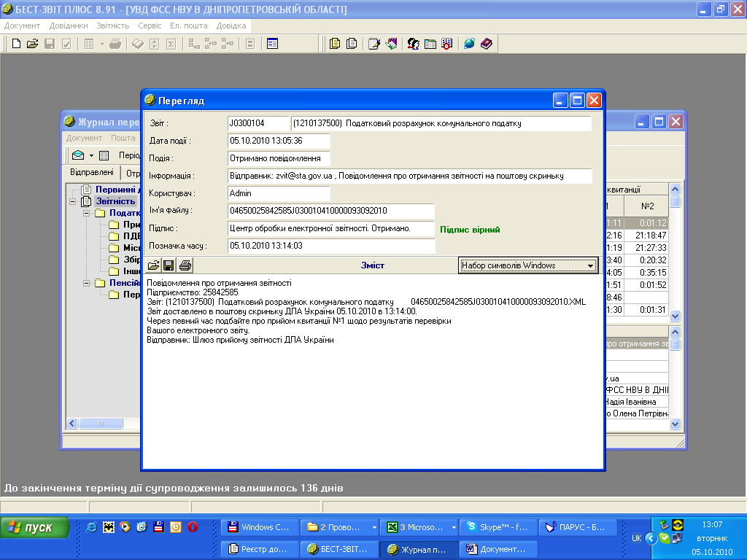Screen dimensions: 747x560
Task: Click the white copied pages toolbar icon
Action: coord(352,44)
